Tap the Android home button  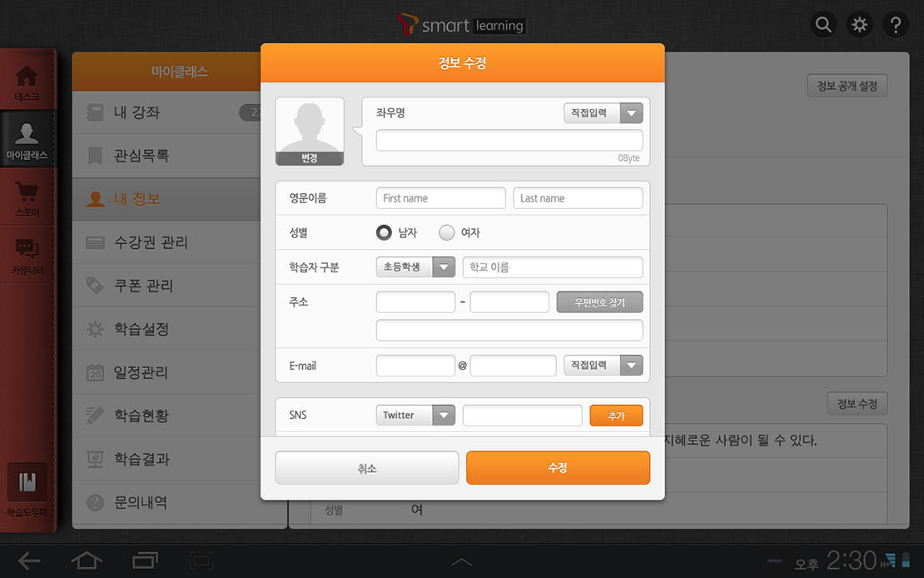[x=87, y=561]
